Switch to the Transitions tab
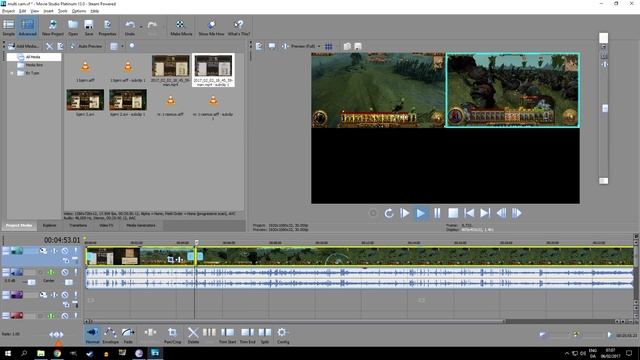This screenshot has height=360, width=640. point(78,225)
